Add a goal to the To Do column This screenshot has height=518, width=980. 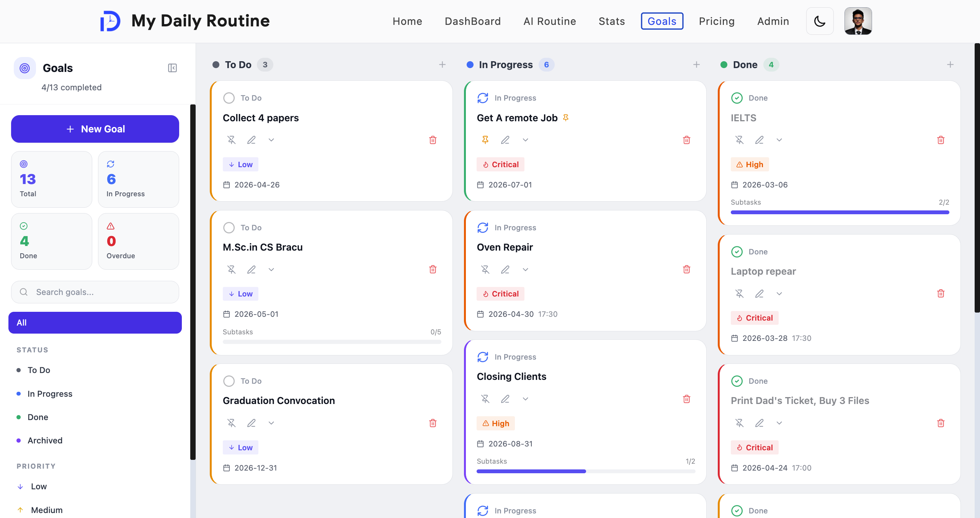point(442,65)
